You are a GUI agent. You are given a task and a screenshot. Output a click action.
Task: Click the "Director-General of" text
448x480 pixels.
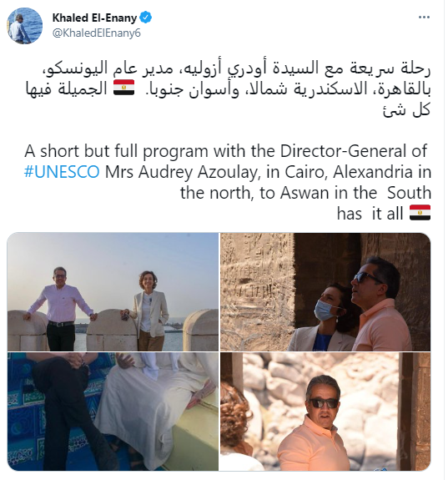pyautogui.click(x=354, y=151)
